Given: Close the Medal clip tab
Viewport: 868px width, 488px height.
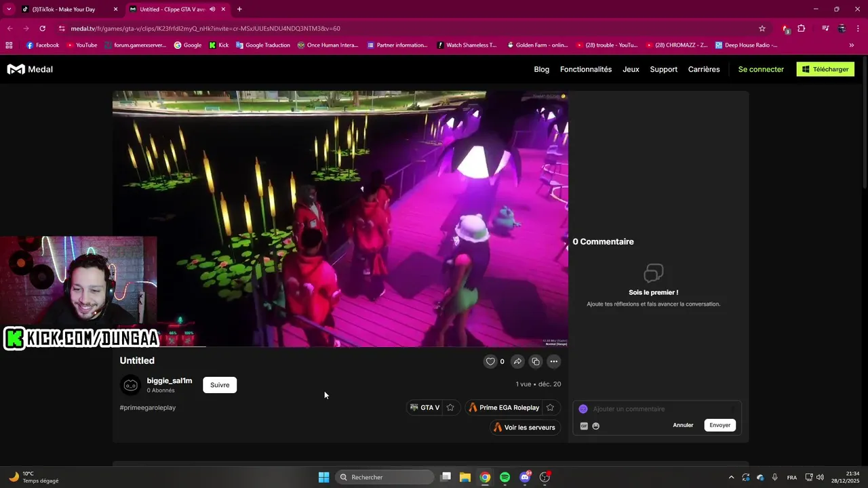Looking at the screenshot, I should pos(223,9).
